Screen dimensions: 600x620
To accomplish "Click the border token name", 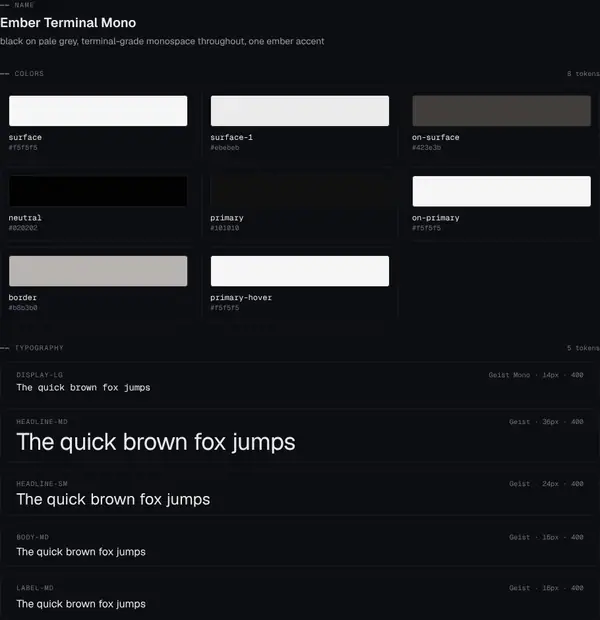I will tap(23, 297).
